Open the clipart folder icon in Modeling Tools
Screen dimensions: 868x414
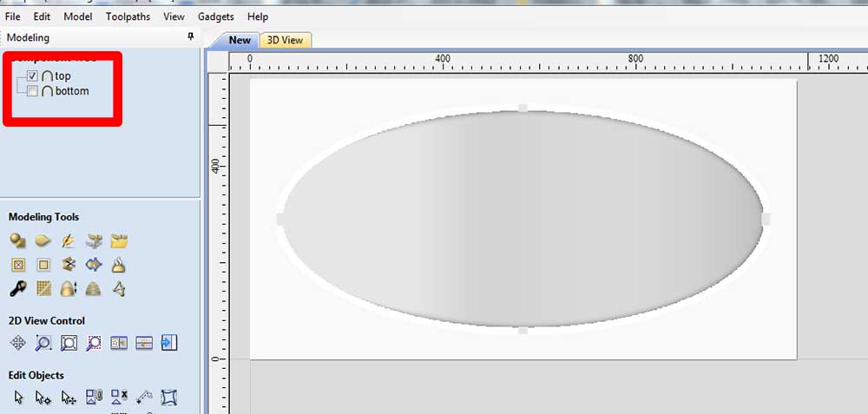tap(119, 240)
